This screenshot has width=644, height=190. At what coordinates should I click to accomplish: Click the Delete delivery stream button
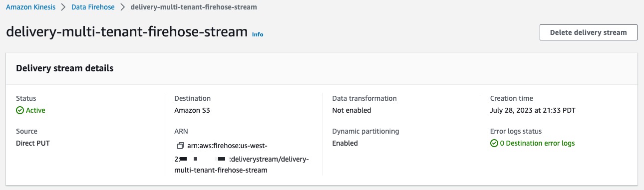tap(588, 32)
